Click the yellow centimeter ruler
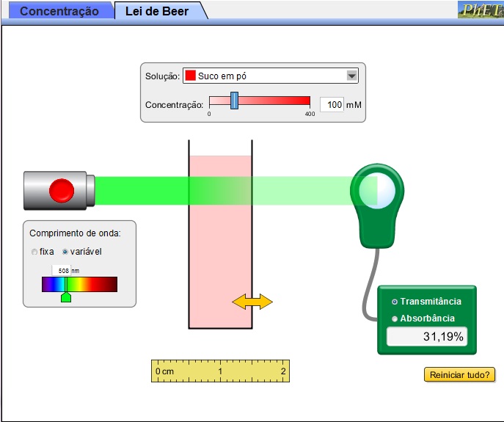Viewport: 504px width, 422px height. [x=220, y=371]
